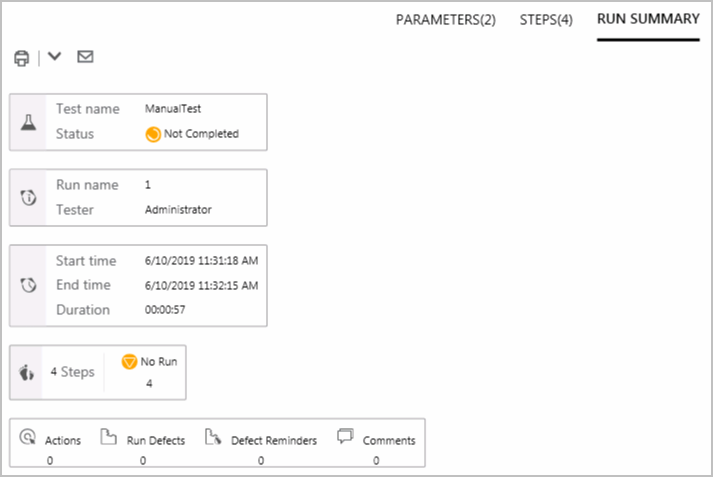Click the run info clock icon
713x477 pixels.
[28, 198]
